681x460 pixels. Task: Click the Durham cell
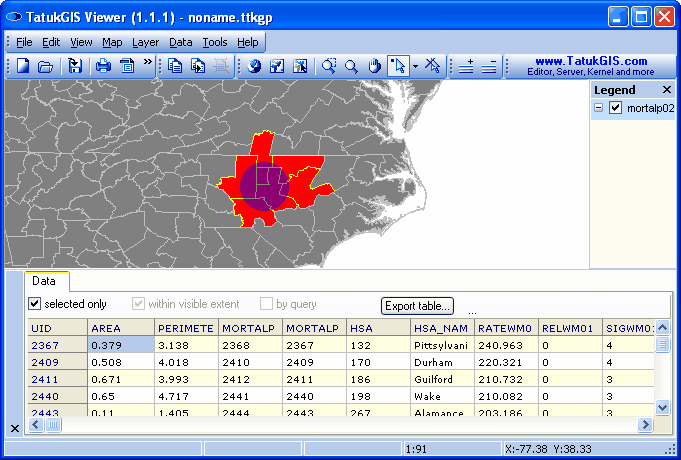click(x=442, y=362)
